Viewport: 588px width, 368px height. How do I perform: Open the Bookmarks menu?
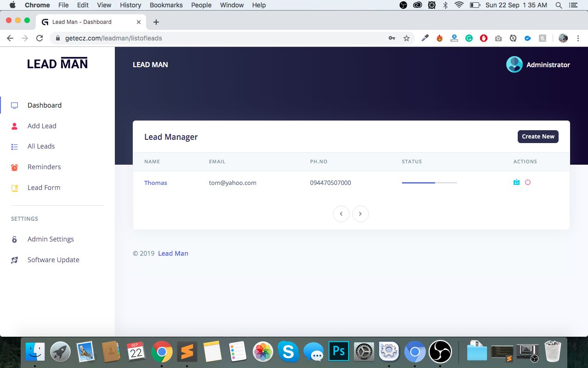coord(166,5)
